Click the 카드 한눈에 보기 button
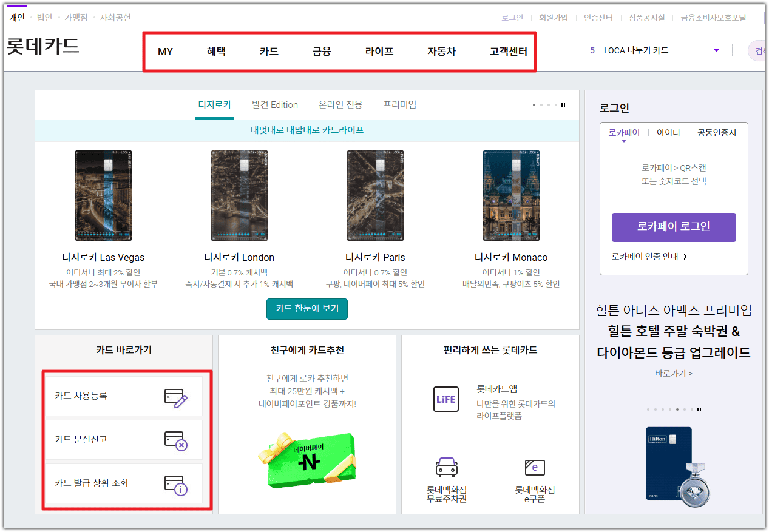The width and height of the screenshot is (769, 532). [307, 309]
